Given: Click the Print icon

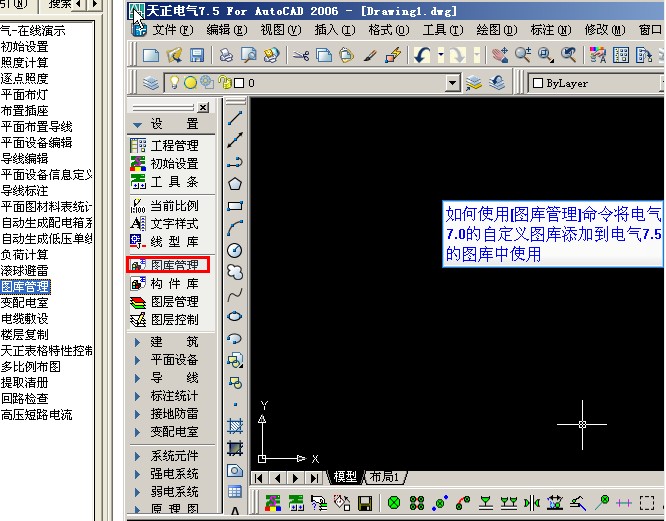Looking at the screenshot, I should pyautogui.click(x=226, y=55).
